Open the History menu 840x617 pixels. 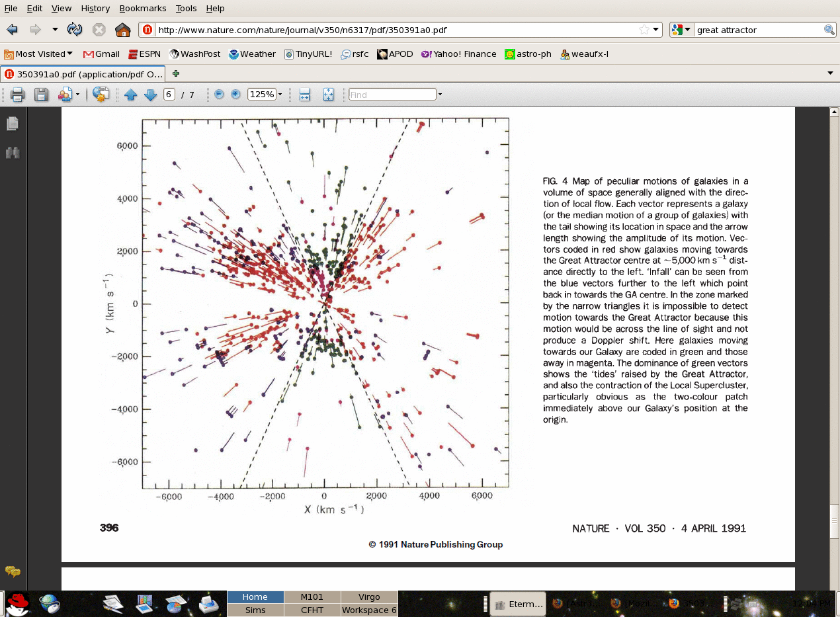pyautogui.click(x=95, y=9)
